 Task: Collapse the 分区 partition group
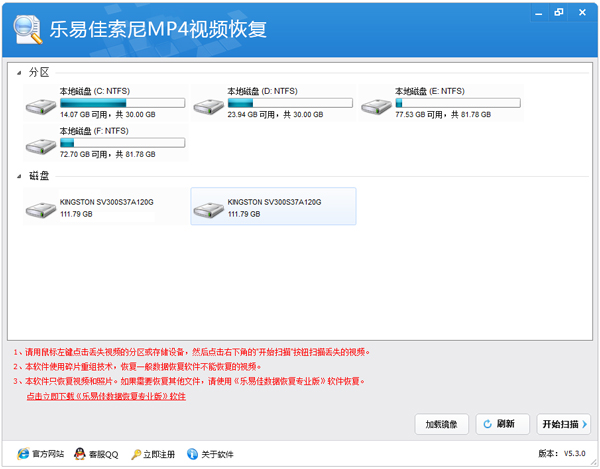coord(19,73)
